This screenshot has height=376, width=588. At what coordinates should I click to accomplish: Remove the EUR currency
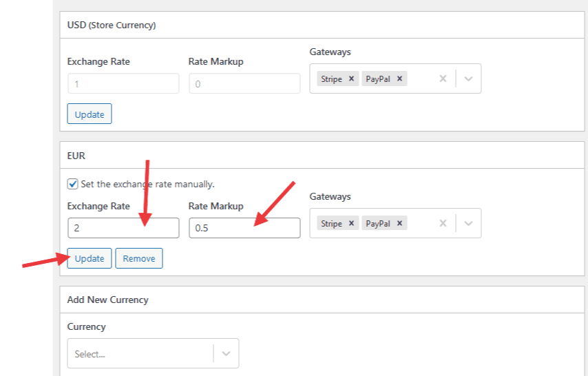(139, 259)
